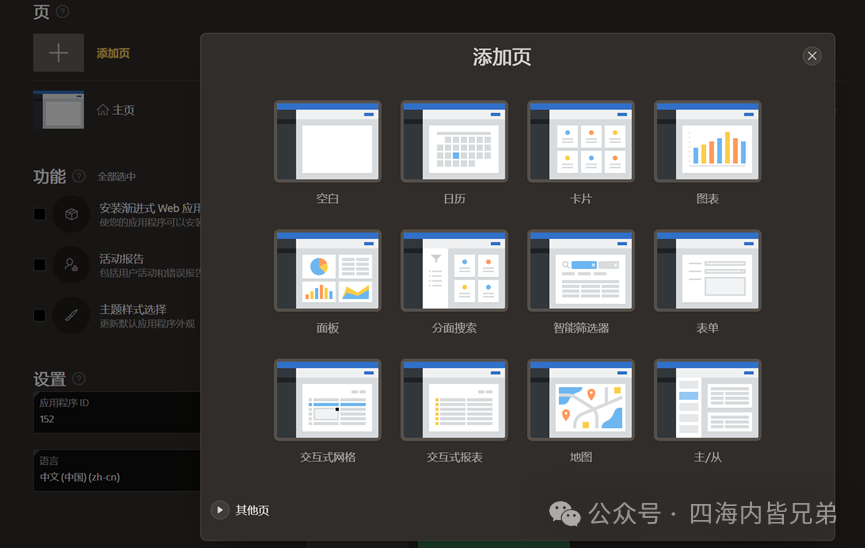Select the 交互式网格 interactive grid page
This screenshot has width=865, height=548.
point(327,400)
